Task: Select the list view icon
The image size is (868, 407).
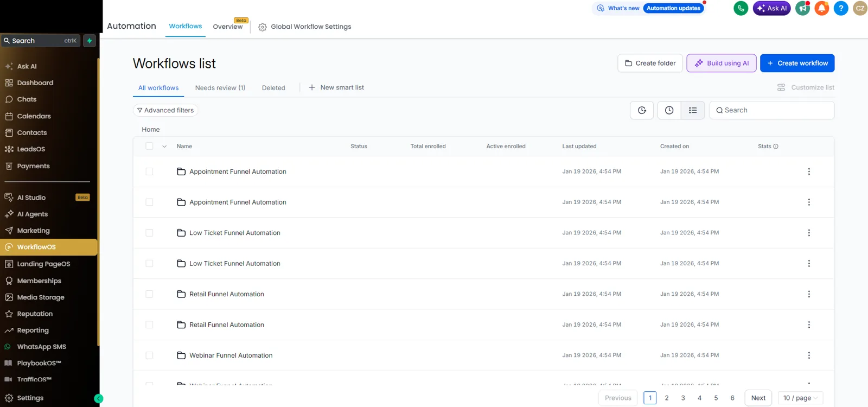Action: [693, 110]
